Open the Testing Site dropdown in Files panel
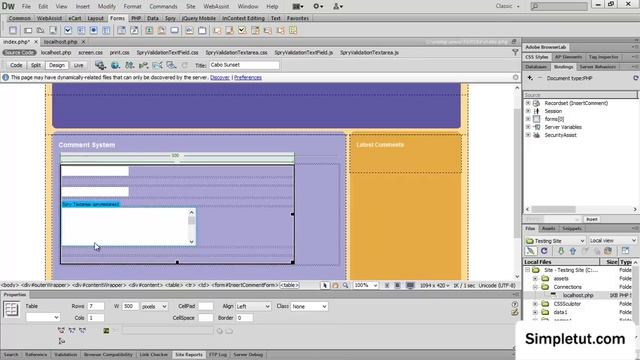Image resolution: width=640 pixels, height=360 pixels. [x=555, y=240]
